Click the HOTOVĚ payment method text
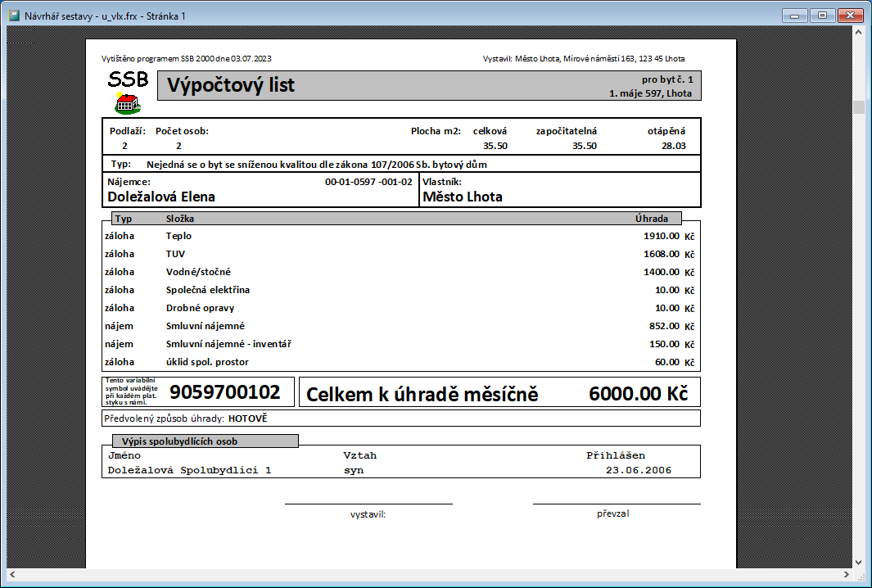 pos(248,418)
